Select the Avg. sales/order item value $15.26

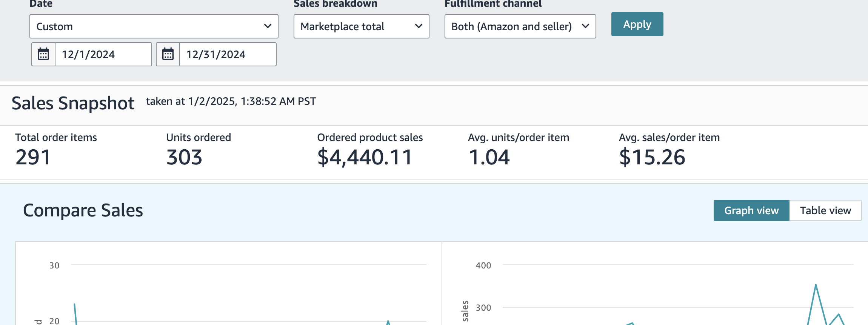click(652, 157)
